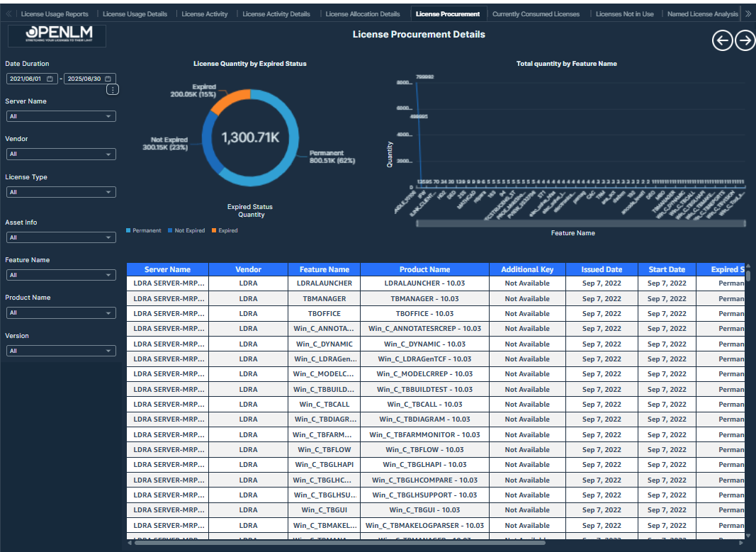The width and height of the screenshot is (756, 552).
Task: Expand the Server Name dropdown
Action: pyautogui.click(x=60, y=116)
